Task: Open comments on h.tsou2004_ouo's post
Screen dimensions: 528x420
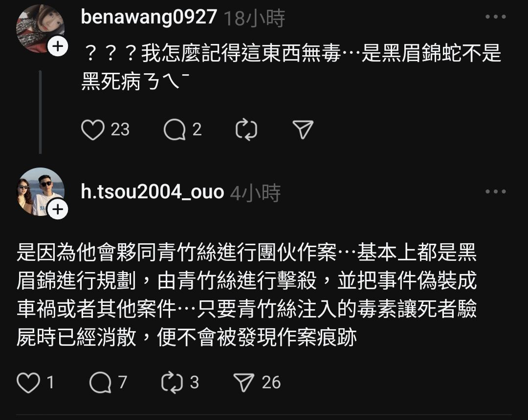Action: (x=100, y=383)
